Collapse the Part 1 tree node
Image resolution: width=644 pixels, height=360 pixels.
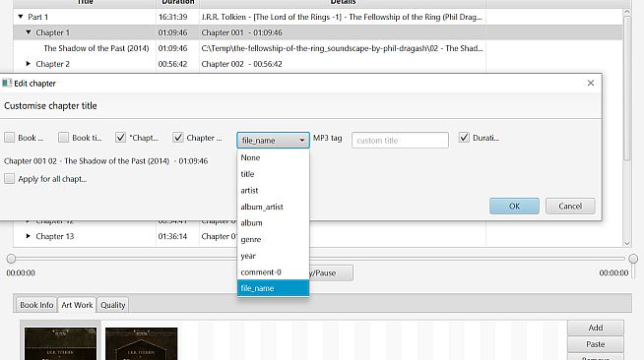coord(21,17)
